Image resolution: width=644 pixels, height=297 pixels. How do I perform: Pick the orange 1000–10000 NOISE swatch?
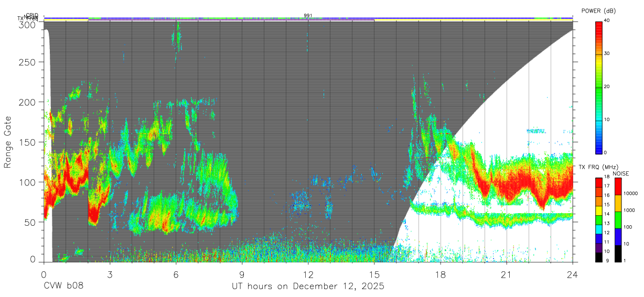pyautogui.click(x=618, y=203)
